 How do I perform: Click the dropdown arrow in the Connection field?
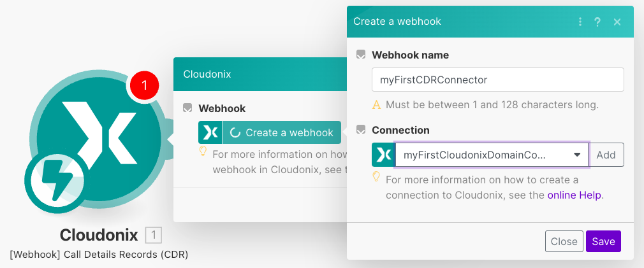(576, 155)
